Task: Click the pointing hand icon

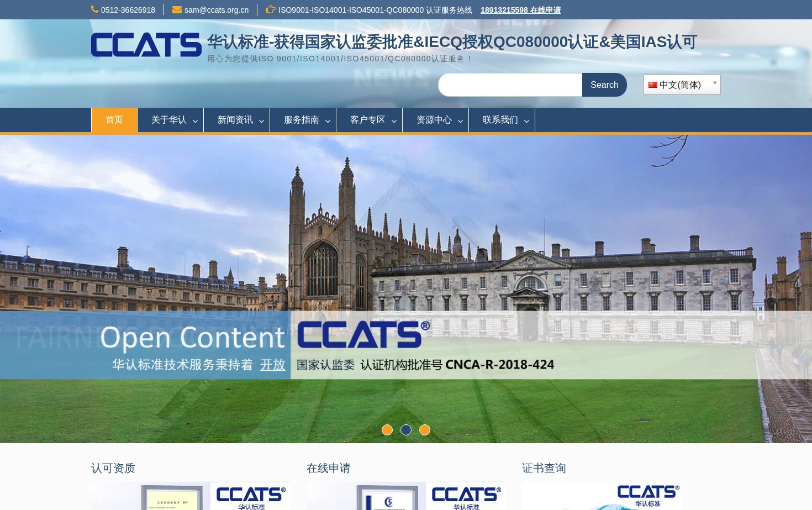Action: [271, 9]
